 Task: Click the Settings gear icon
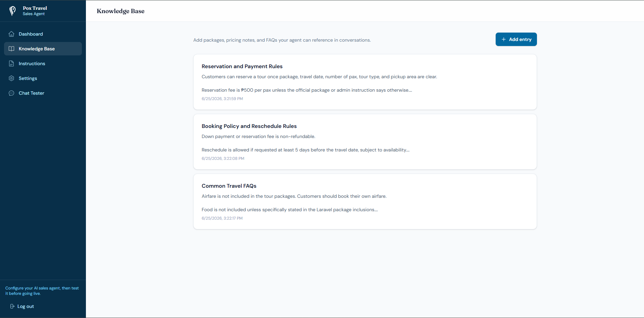point(11,78)
